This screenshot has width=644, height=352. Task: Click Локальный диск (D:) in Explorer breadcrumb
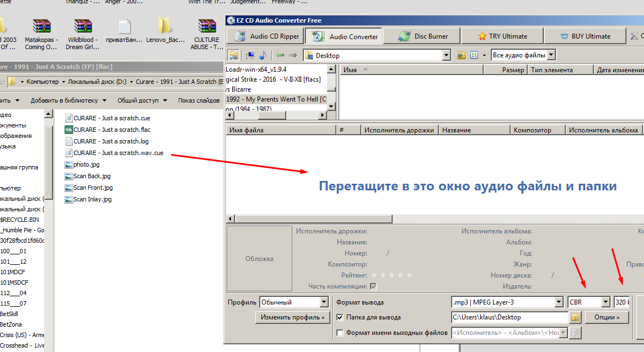point(97,82)
